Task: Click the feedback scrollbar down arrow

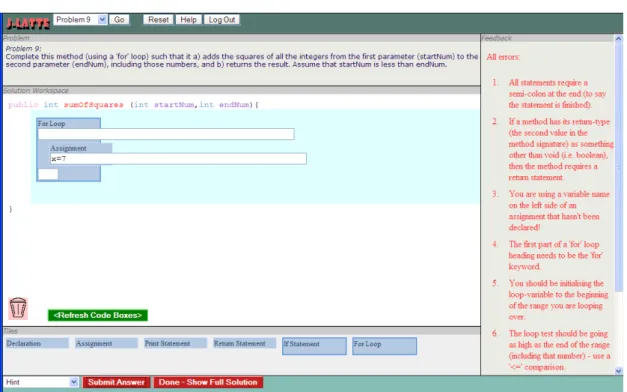Action: (618, 371)
